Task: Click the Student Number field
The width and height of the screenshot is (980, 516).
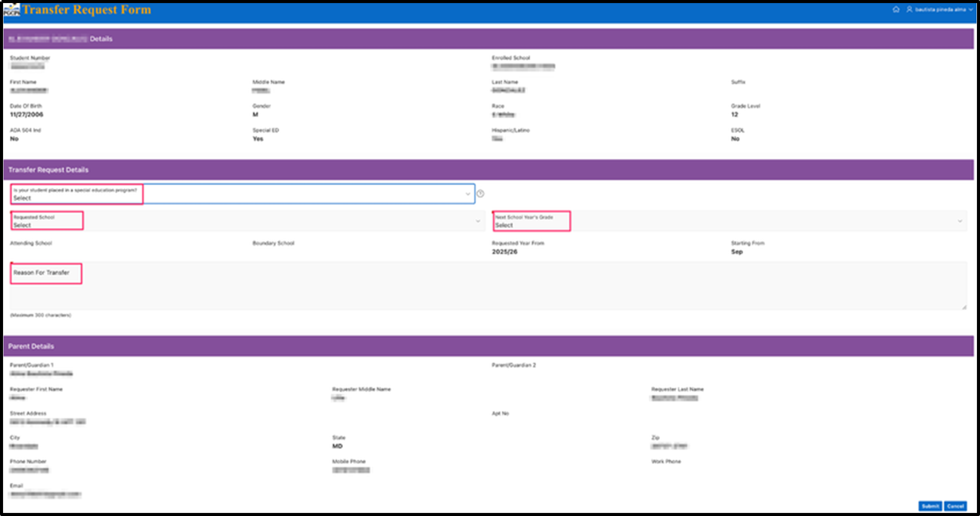Action: (28, 66)
